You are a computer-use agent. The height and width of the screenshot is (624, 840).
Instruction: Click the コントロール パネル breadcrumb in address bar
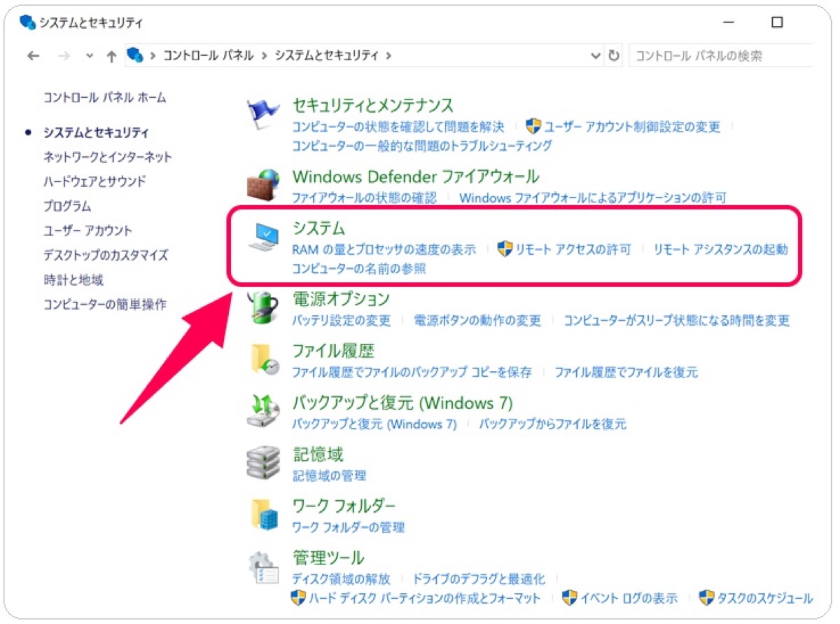pos(209,56)
